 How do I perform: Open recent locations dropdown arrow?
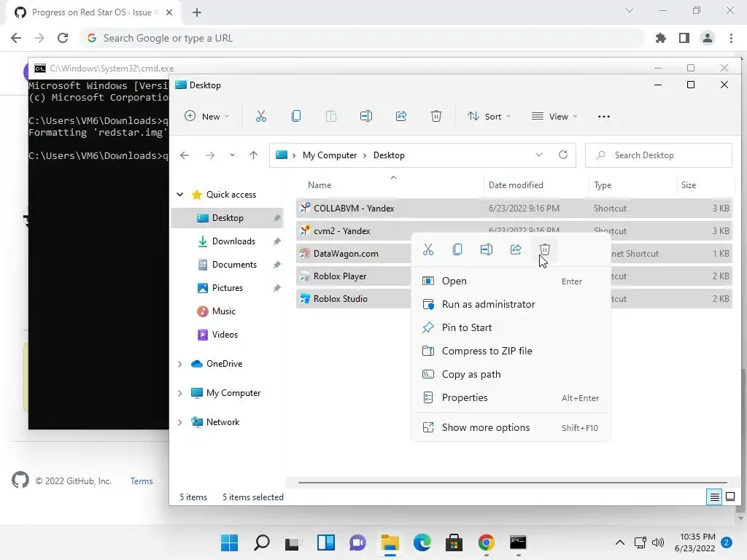(x=232, y=155)
